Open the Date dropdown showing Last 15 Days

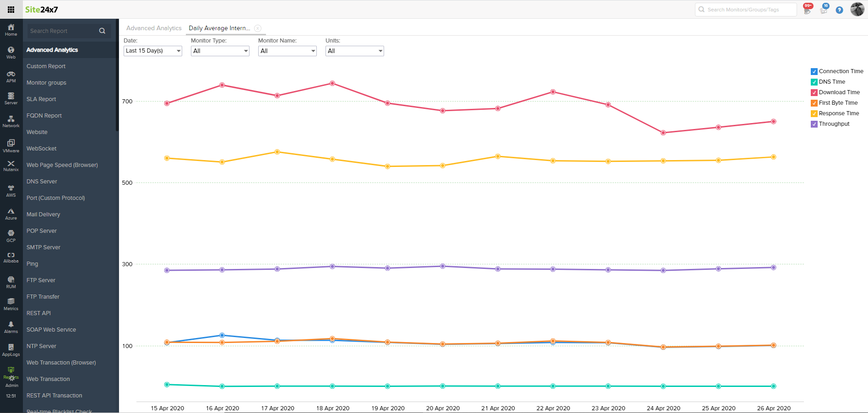tap(152, 51)
